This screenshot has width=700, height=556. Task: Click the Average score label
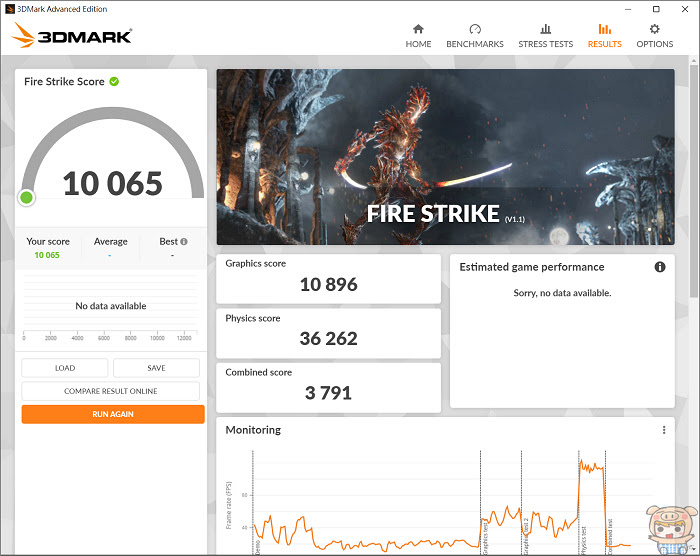pos(111,242)
